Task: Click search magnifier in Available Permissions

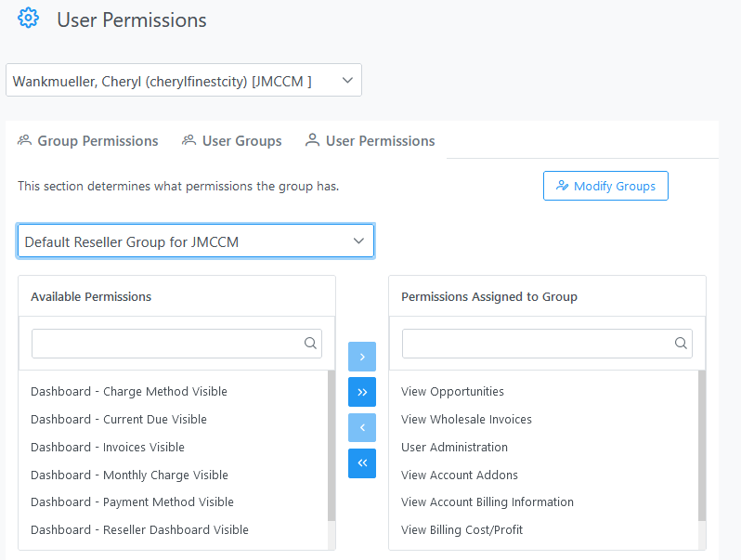Action: 310,343
